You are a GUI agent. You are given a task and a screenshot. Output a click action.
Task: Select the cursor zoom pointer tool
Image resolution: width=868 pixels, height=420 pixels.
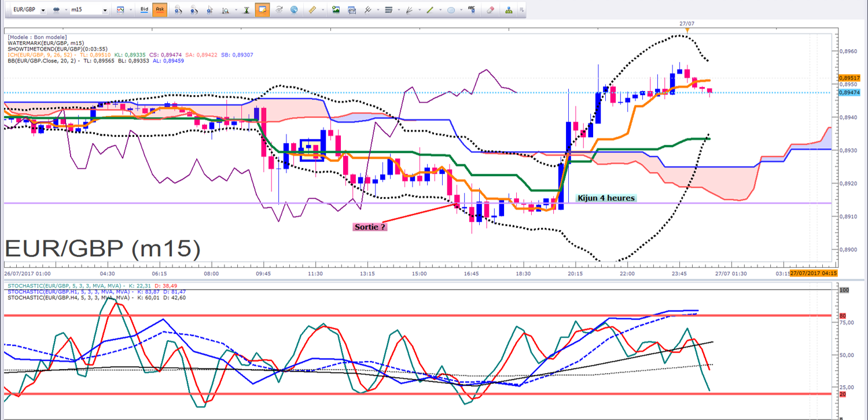point(209,10)
